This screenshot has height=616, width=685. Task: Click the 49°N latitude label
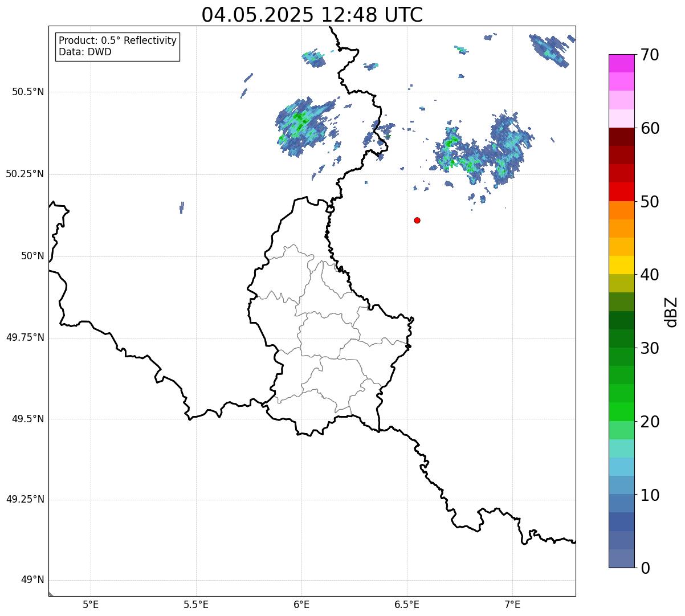click(x=32, y=580)
